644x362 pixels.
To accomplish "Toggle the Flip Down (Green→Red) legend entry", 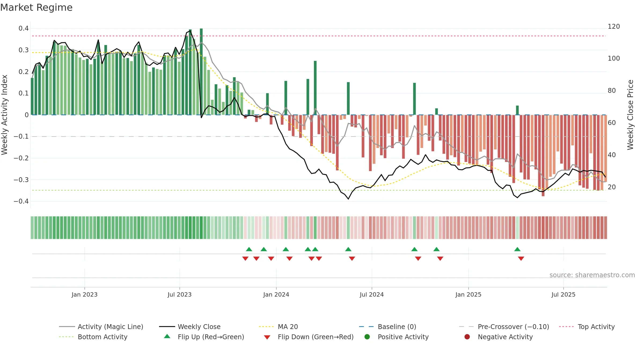I will tap(309, 337).
